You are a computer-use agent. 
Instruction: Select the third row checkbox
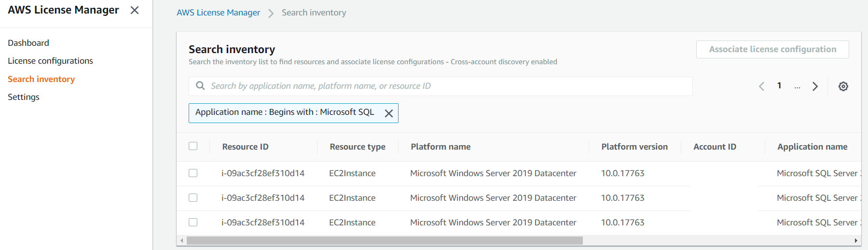(193, 222)
